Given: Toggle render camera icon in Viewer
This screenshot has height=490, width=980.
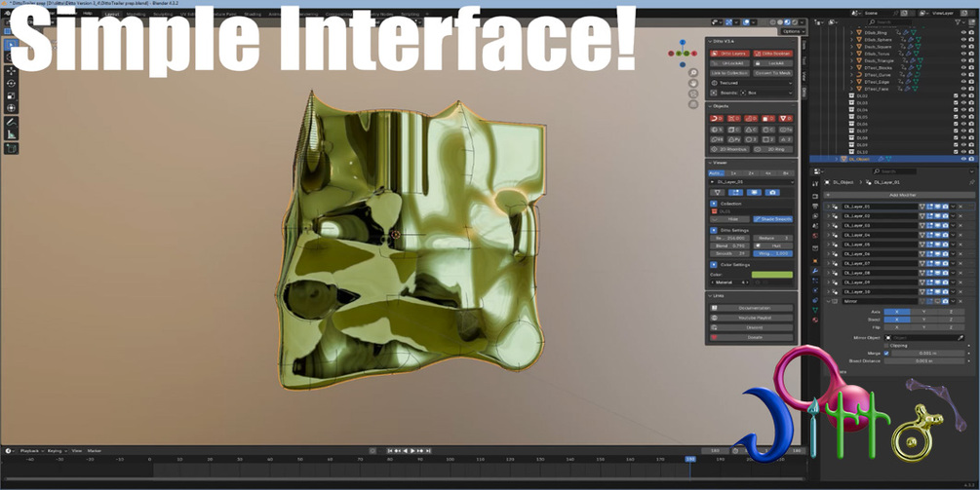Looking at the screenshot, I should click(x=772, y=192).
